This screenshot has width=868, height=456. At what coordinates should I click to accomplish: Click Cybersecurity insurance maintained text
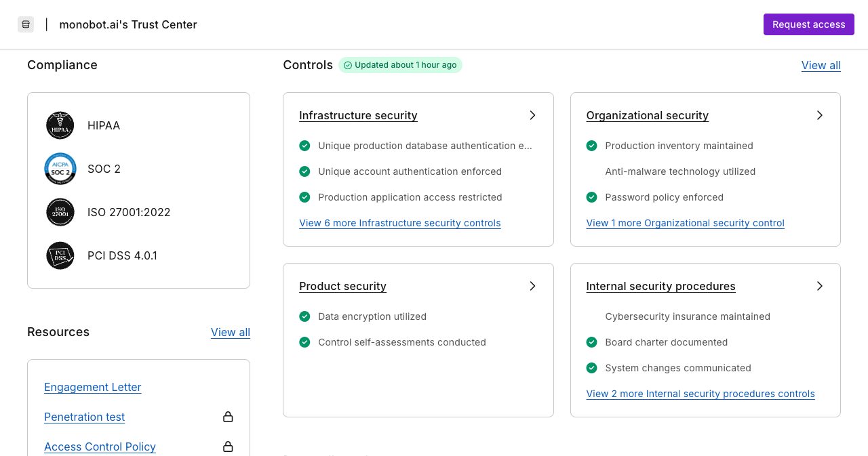click(688, 316)
